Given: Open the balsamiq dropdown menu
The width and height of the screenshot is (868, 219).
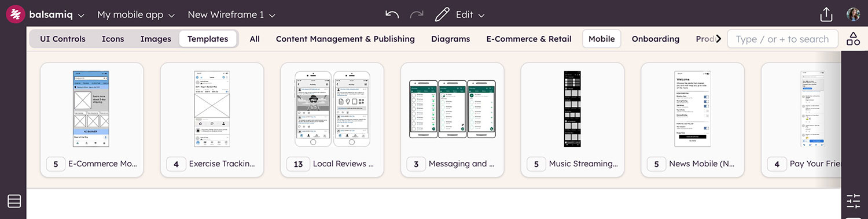Looking at the screenshot, I should tap(56, 15).
